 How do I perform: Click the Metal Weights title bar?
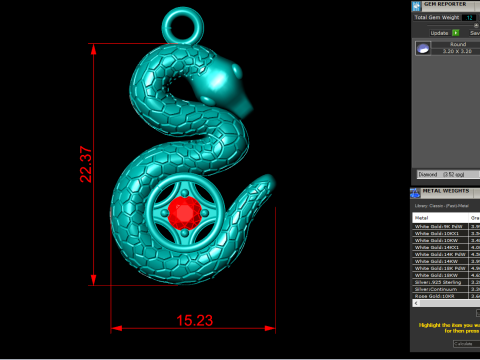[x=450, y=192]
